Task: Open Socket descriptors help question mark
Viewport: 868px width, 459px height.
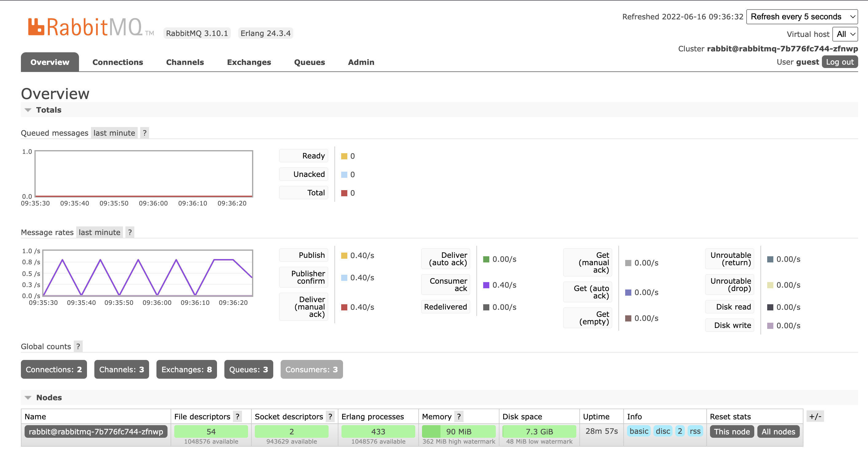Action: 330,417
